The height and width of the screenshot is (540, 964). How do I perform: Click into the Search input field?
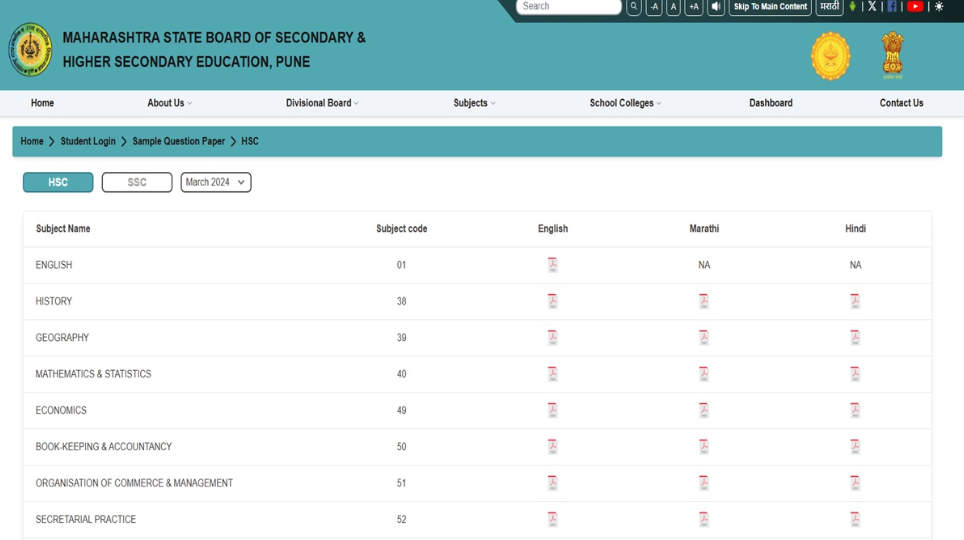pos(569,7)
